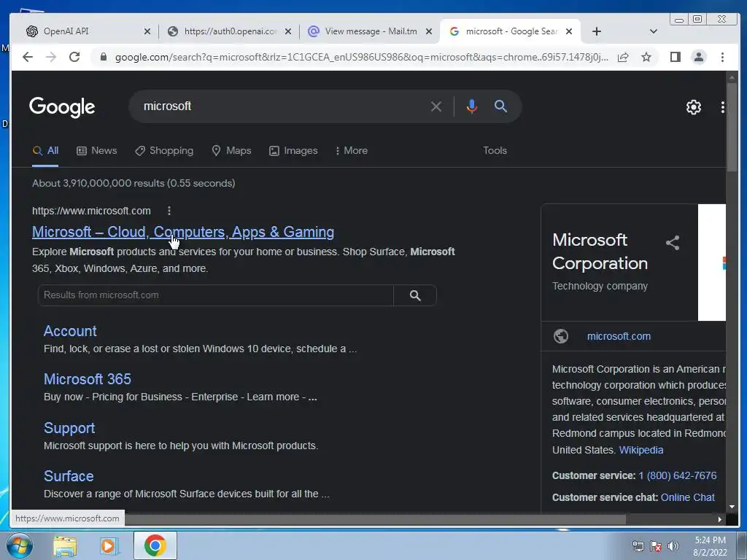The width and height of the screenshot is (747, 560).
Task: Share the Microsoft Corporation knowledge panel
Action: [672, 243]
